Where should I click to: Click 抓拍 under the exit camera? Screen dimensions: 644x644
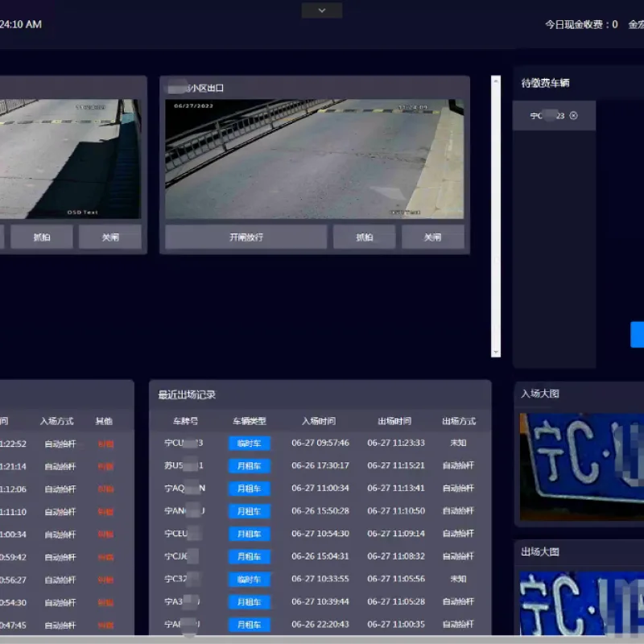pos(365,237)
